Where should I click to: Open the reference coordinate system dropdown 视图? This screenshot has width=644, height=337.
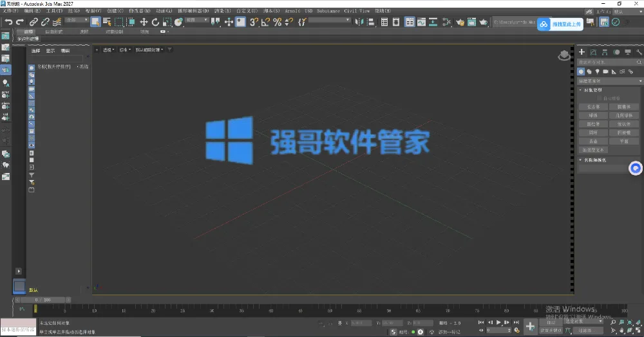click(x=196, y=20)
